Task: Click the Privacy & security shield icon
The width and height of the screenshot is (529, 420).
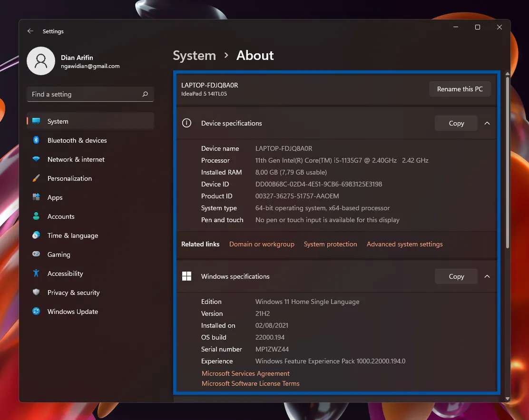Action: tap(37, 293)
